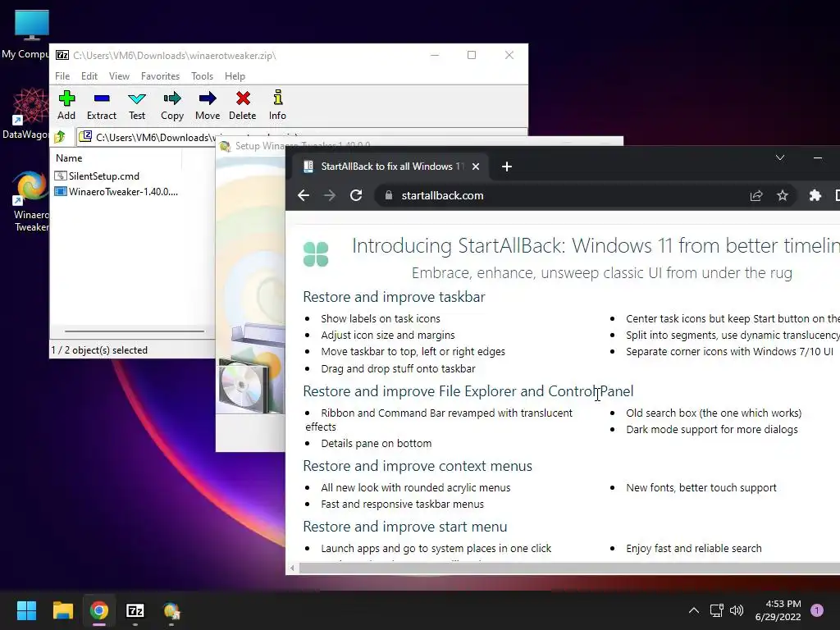
Task: Click 'Enjoy fast and reliable search' text
Action: coord(694,549)
